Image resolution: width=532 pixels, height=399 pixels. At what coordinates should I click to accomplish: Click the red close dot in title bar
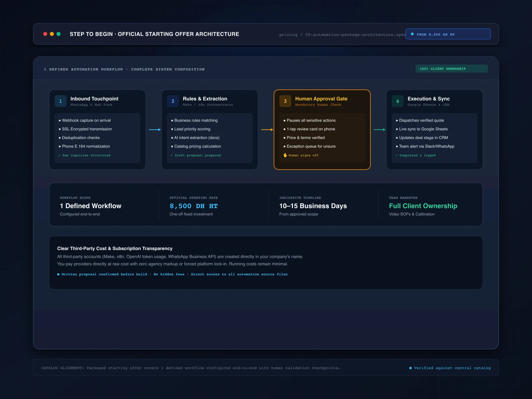coord(45,34)
